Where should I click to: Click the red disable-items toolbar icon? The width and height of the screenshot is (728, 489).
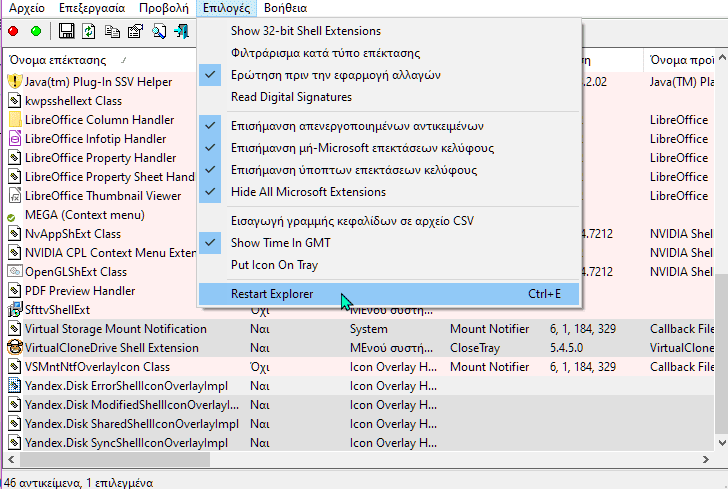click(x=13, y=31)
